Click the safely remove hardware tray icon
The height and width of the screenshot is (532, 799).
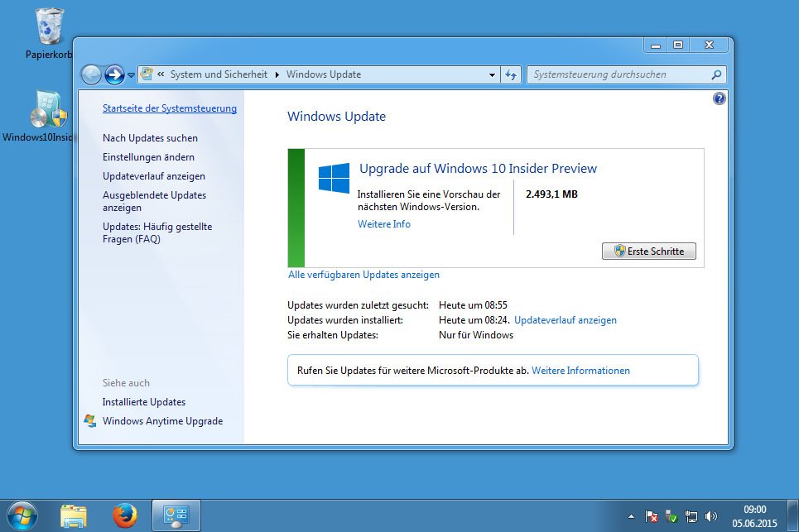(x=671, y=517)
